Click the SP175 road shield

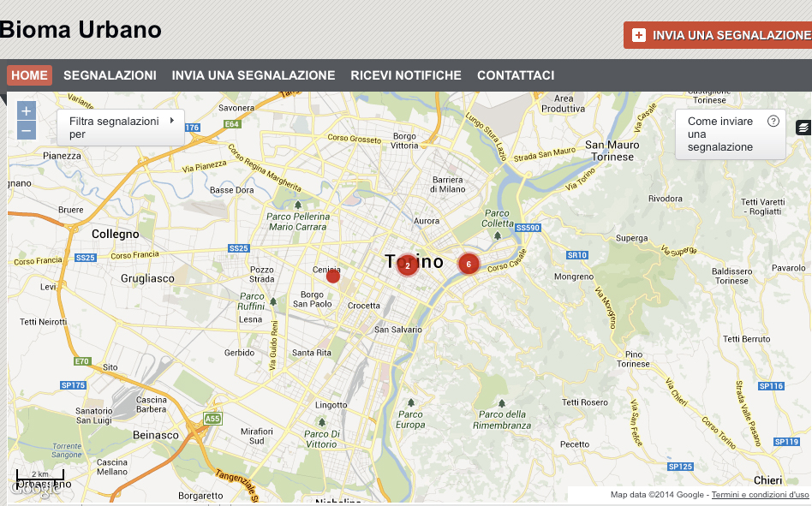click(x=73, y=385)
